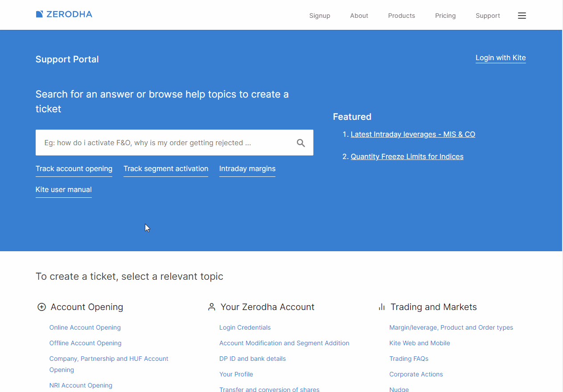
Task: Open Latest Intraday leverages - MIS & CO
Action: (413, 135)
